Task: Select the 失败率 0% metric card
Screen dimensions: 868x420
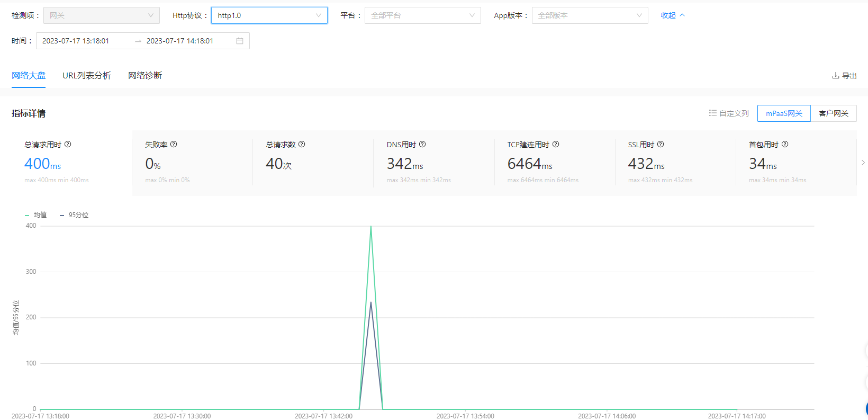Action: click(192, 163)
